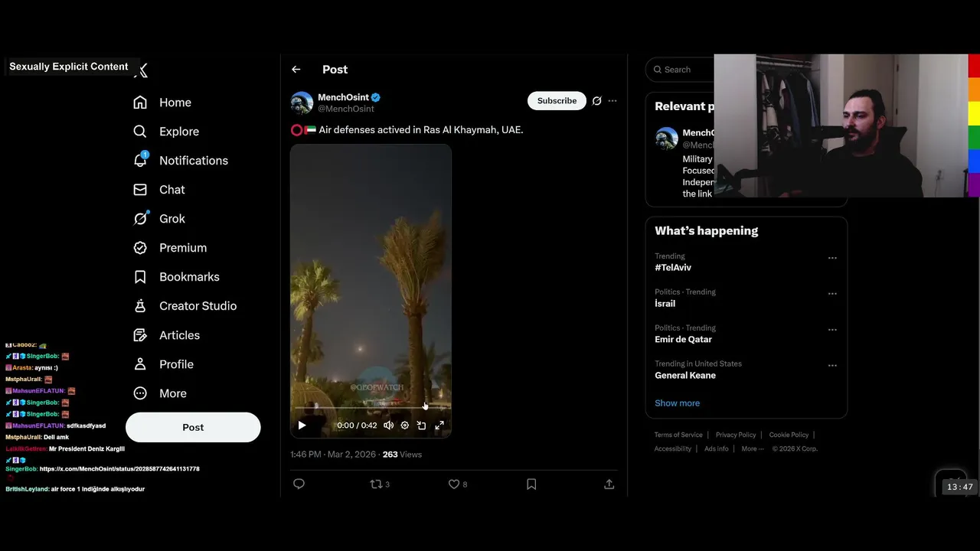Click the share icon under the post

pyautogui.click(x=609, y=484)
